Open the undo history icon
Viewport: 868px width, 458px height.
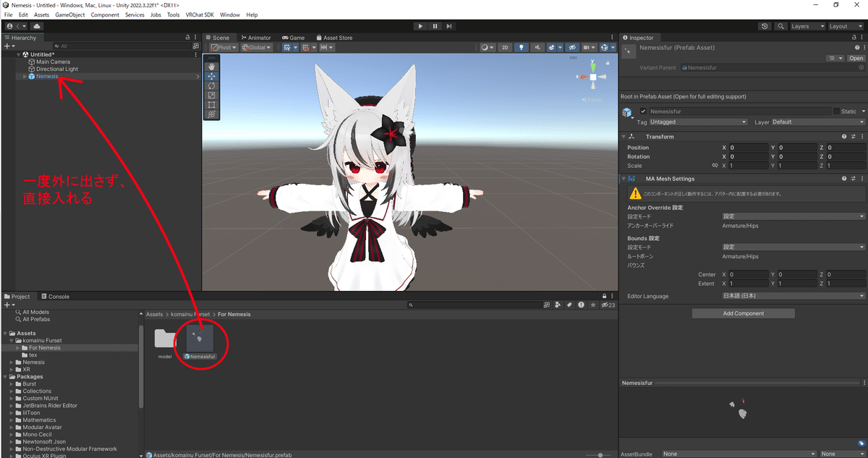765,26
